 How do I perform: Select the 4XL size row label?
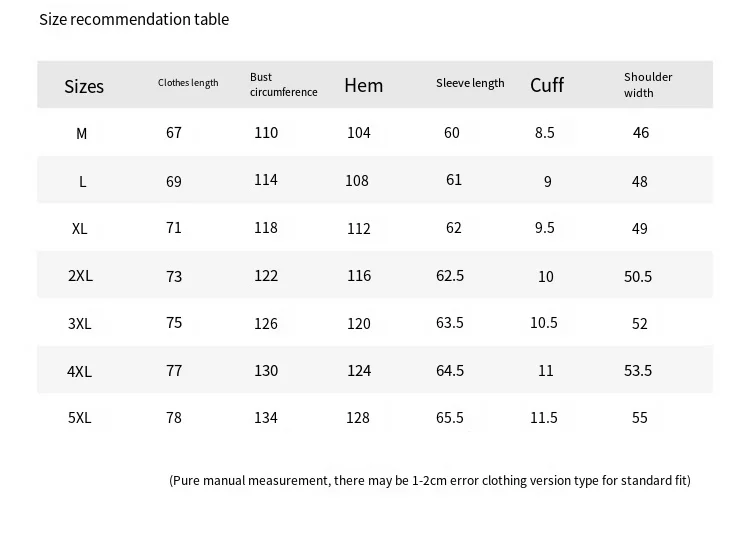(80, 371)
